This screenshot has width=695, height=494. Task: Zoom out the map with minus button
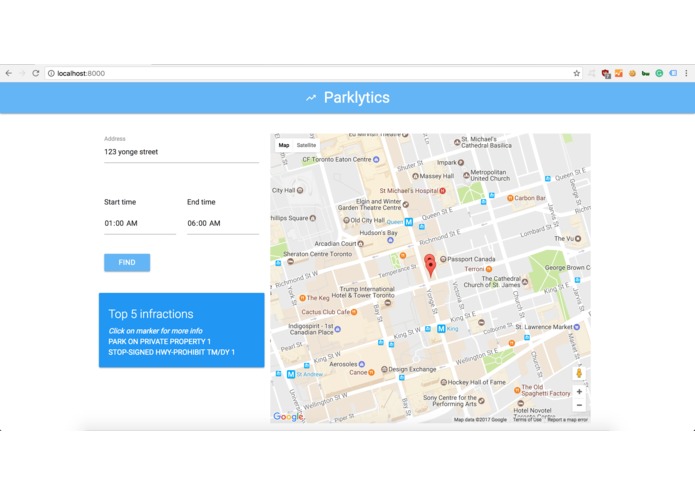pos(579,405)
